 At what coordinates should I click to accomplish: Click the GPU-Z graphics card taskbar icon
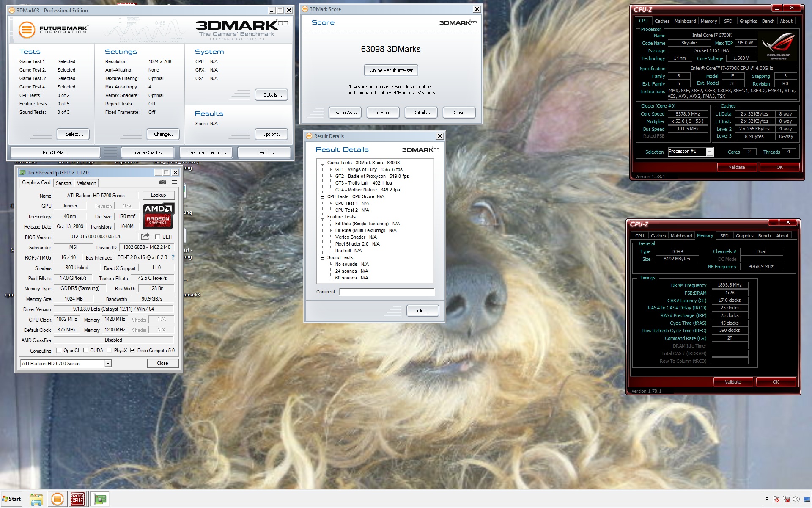[x=100, y=500]
